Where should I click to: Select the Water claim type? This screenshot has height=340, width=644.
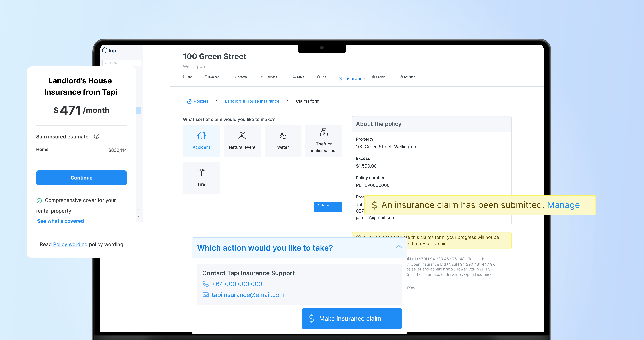coord(283,141)
